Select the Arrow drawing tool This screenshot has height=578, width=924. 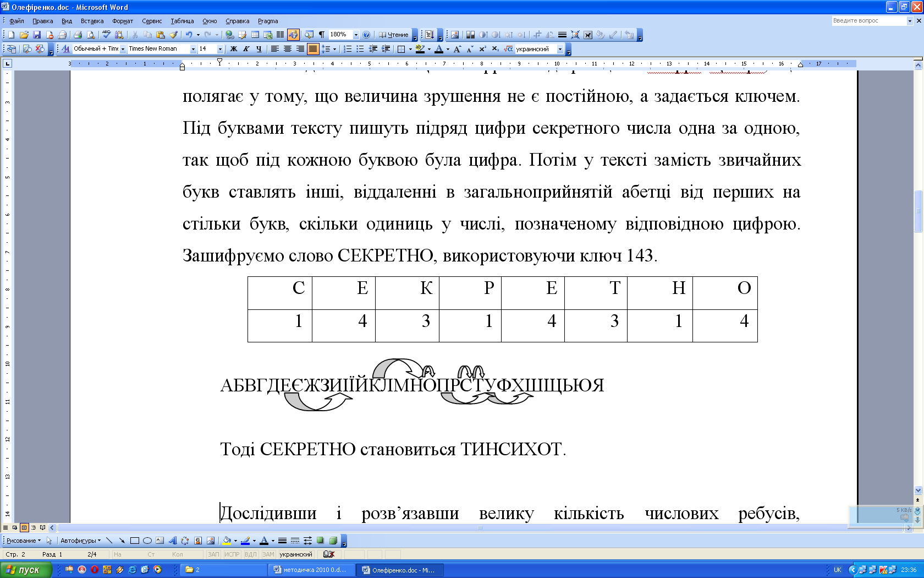pyautogui.click(x=122, y=541)
